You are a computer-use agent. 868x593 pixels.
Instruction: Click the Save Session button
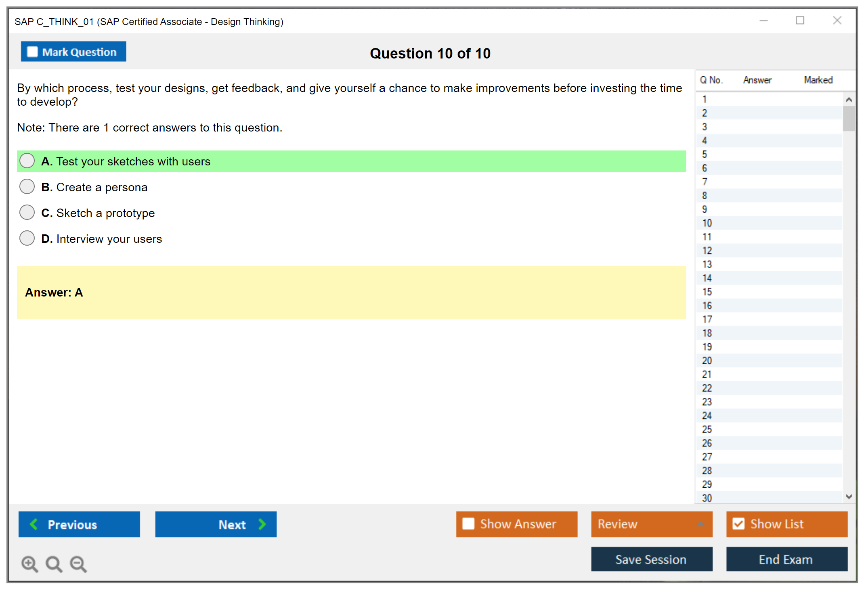[651, 559]
